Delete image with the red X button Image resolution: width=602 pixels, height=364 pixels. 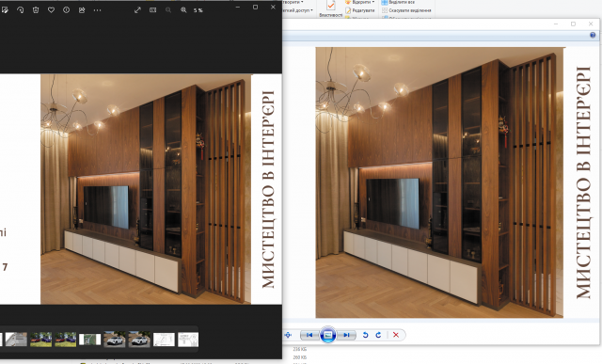pyautogui.click(x=396, y=335)
